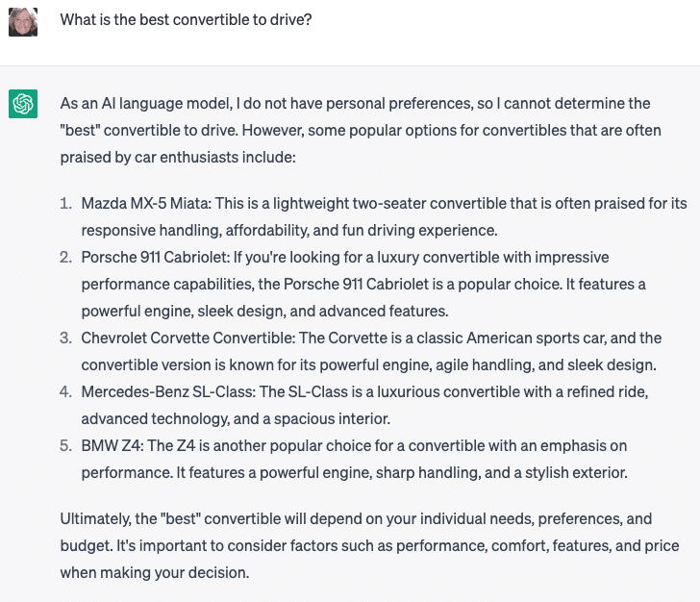Click 'Chevrolet Corvette Convertible' in the list

(187, 339)
